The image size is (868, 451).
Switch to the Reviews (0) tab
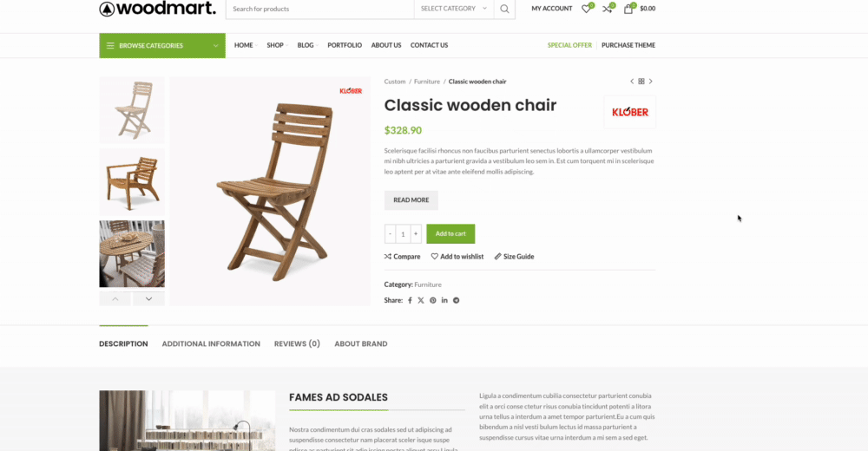(x=297, y=343)
